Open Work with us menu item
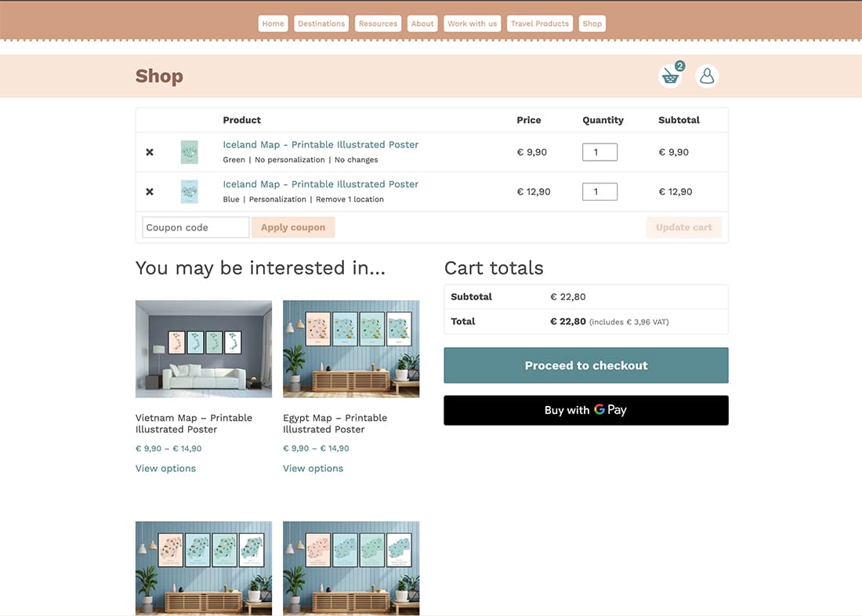The width and height of the screenshot is (862, 616). pyautogui.click(x=473, y=24)
